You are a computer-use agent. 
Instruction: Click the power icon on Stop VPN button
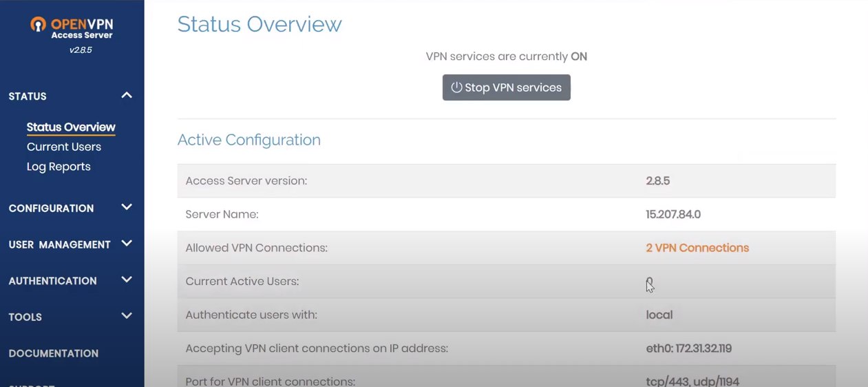(456, 87)
